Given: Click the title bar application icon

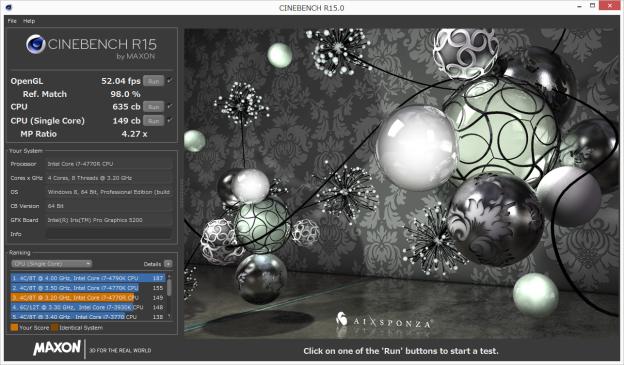Looking at the screenshot, I should (9, 7).
